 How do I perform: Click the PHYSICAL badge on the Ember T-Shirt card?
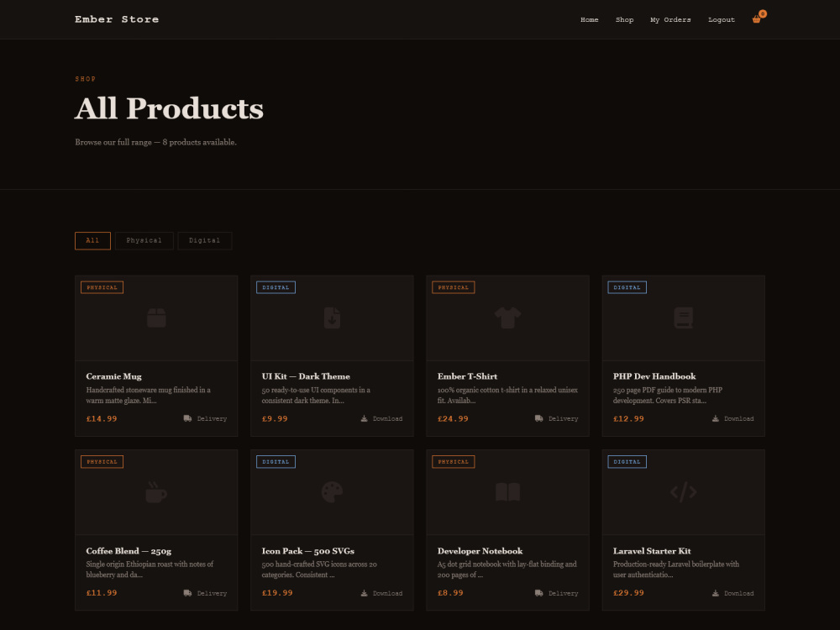click(x=454, y=287)
